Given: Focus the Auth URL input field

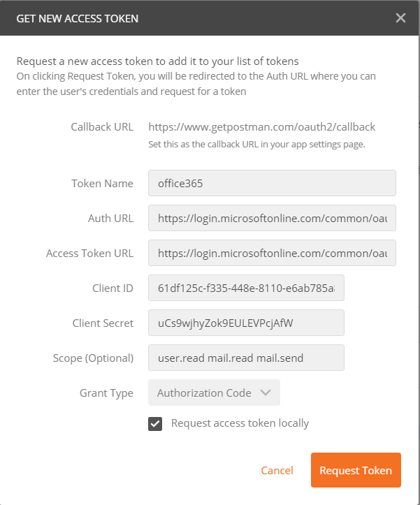Looking at the screenshot, I should [x=272, y=218].
